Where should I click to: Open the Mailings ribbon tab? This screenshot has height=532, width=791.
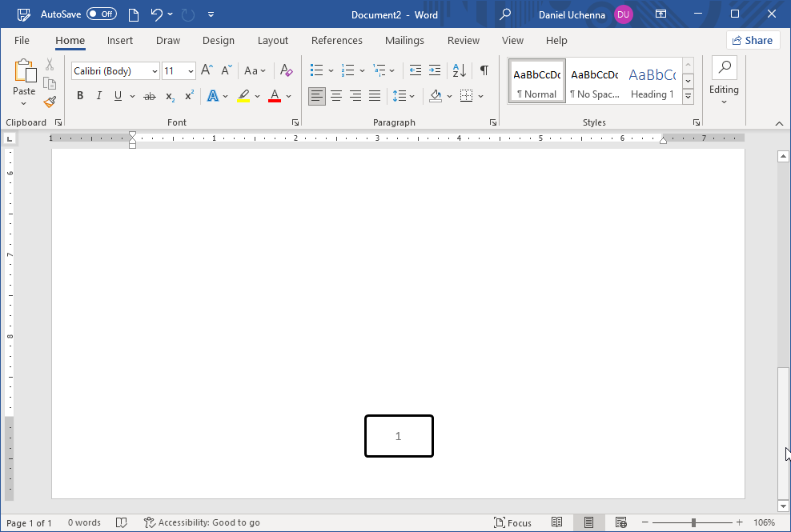click(404, 41)
